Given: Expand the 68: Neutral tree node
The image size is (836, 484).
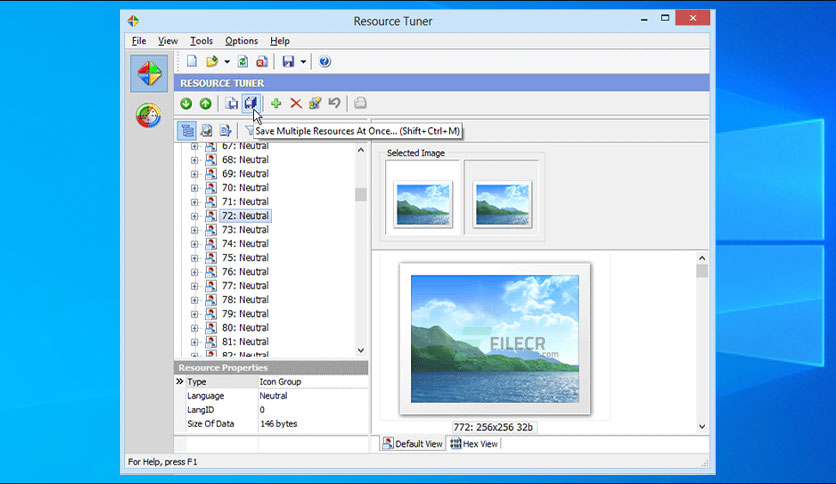Looking at the screenshot, I should [195, 160].
